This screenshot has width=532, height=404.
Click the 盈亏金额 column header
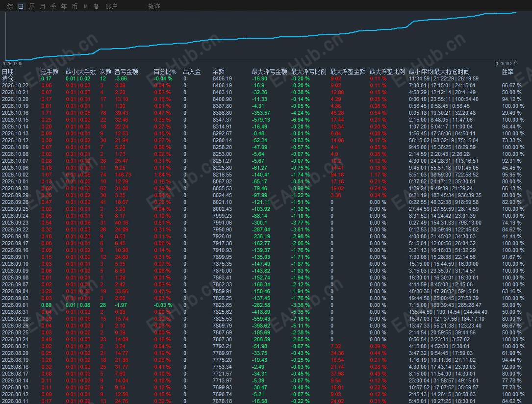pos(126,72)
